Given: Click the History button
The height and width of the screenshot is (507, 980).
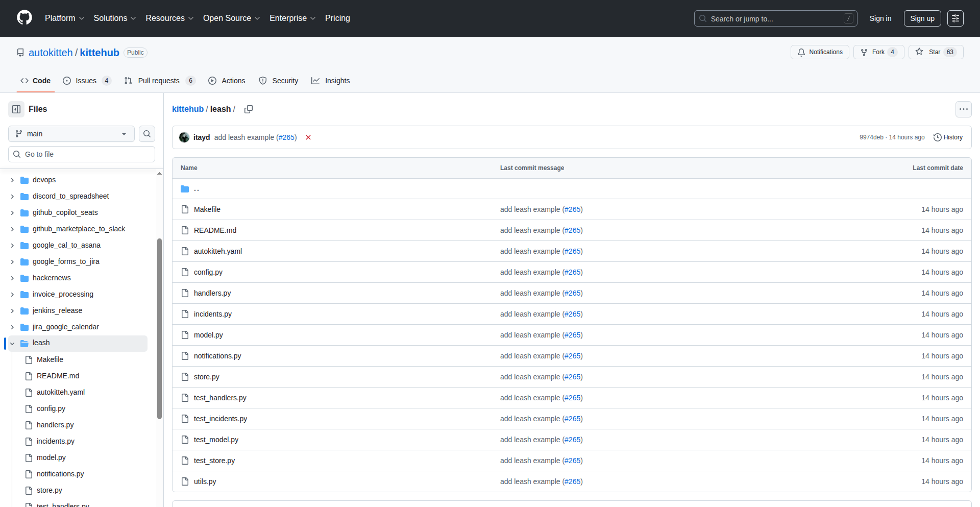Looking at the screenshot, I should pos(948,137).
